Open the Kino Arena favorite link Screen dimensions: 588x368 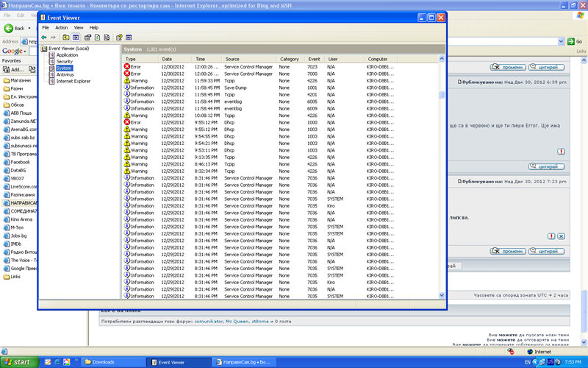(x=18, y=219)
